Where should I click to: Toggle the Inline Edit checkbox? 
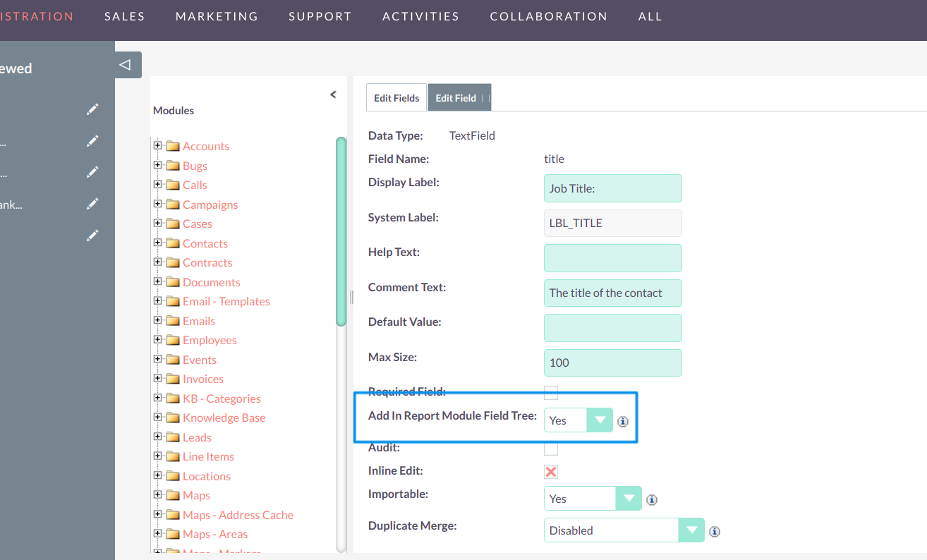pyautogui.click(x=551, y=472)
